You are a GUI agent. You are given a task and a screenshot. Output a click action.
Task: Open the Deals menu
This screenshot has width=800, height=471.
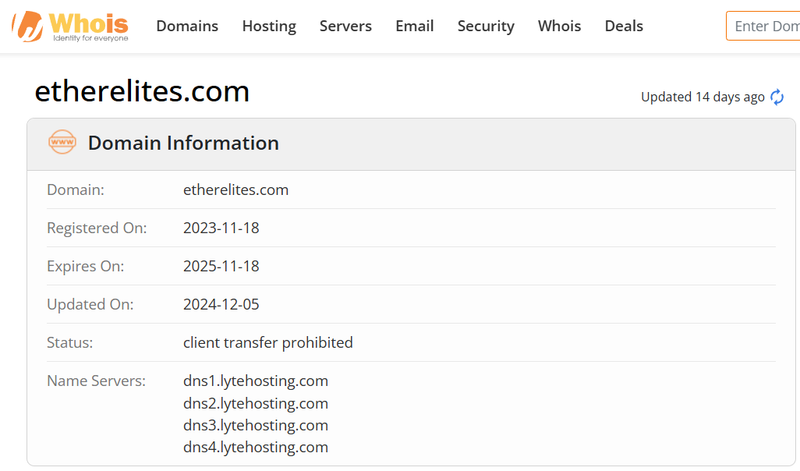pos(623,26)
